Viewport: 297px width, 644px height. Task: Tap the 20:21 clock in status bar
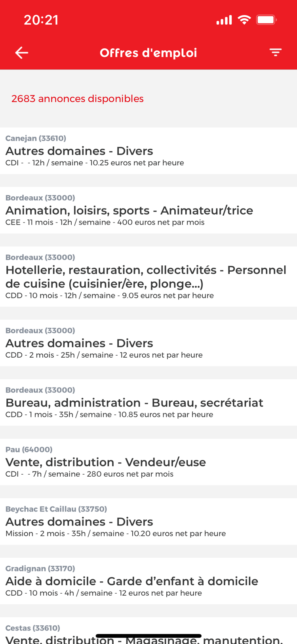(x=41, y=20)
